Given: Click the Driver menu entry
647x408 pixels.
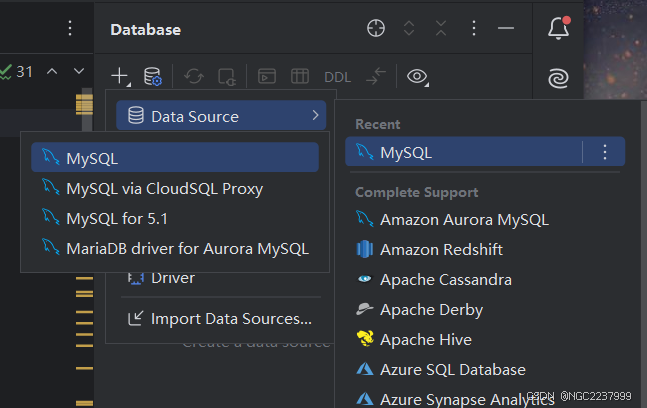Looking at the screenshot, I should 221,278.
